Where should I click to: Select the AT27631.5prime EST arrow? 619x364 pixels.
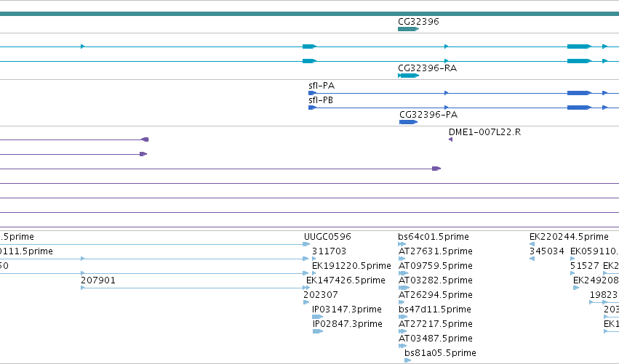(x=402, y=259)
